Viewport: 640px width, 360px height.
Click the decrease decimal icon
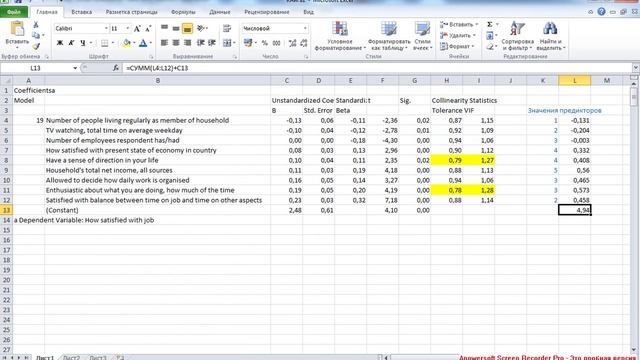(x=304, y=43)
